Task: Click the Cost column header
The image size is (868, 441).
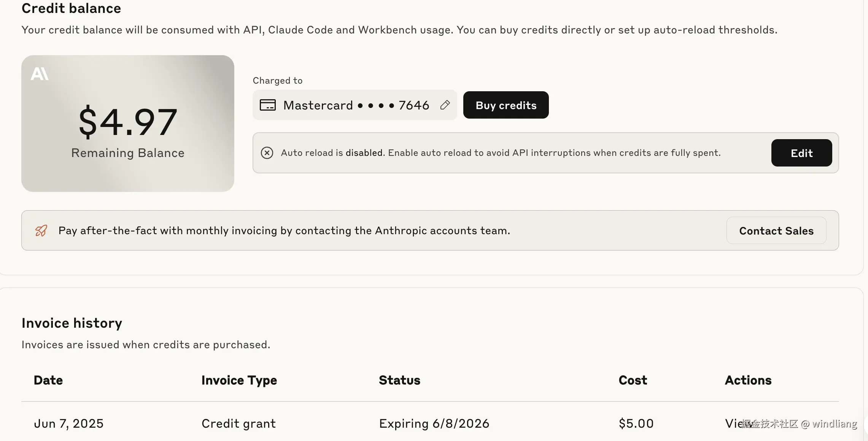Action: pos(633,380)
